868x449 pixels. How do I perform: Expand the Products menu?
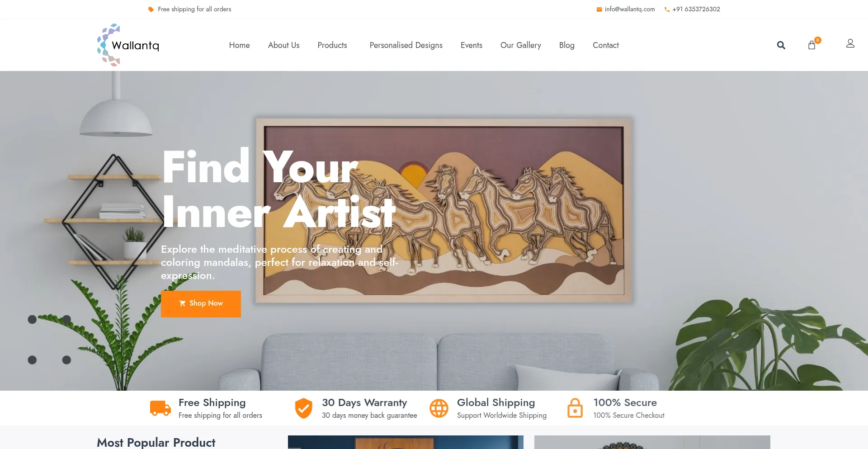332,45
